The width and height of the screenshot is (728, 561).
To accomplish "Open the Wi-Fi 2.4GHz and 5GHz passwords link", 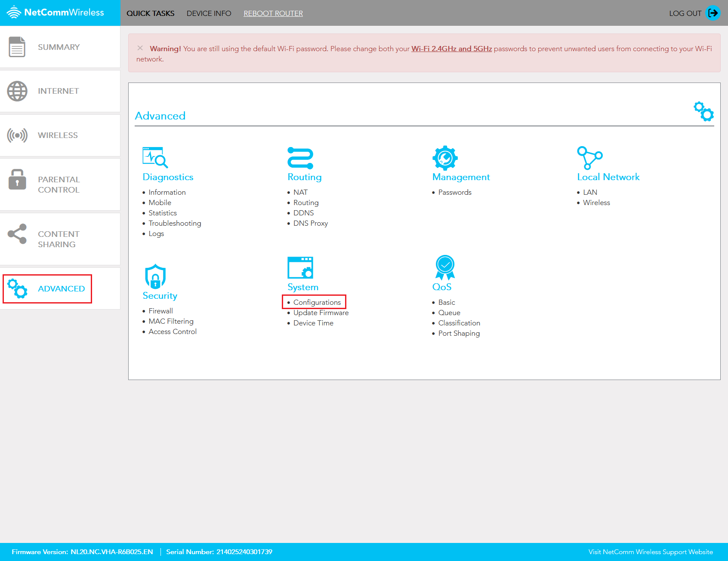I will (452, 49).
